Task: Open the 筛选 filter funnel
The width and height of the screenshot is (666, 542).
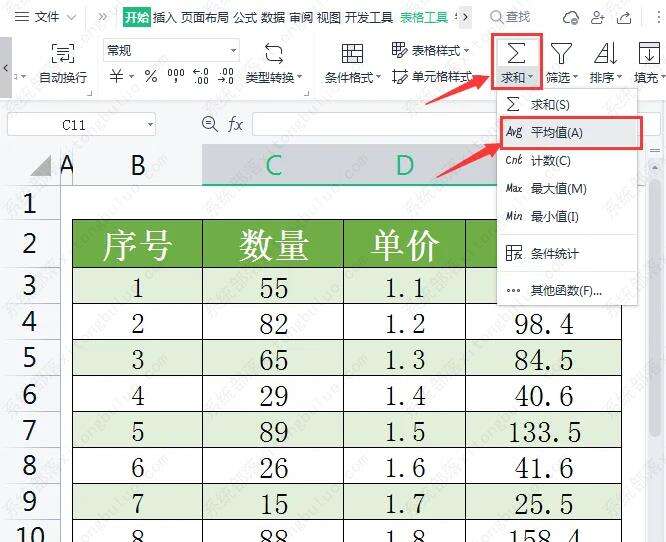Action: click(x=562, y=63)
